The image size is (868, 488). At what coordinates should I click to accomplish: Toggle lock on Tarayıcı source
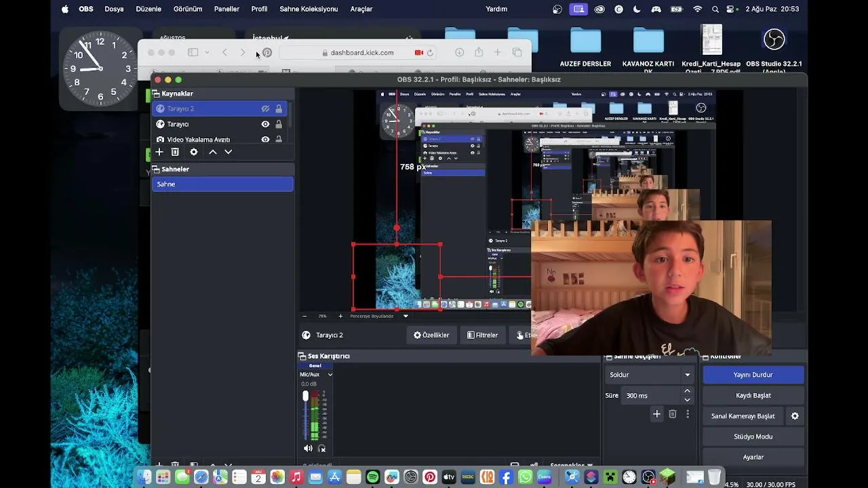[x=279, y=124]
